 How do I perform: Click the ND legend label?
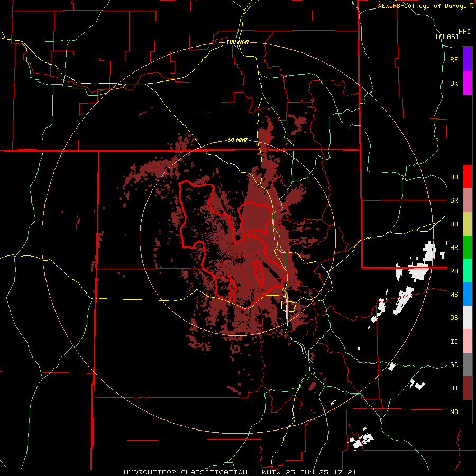point(454,412)
